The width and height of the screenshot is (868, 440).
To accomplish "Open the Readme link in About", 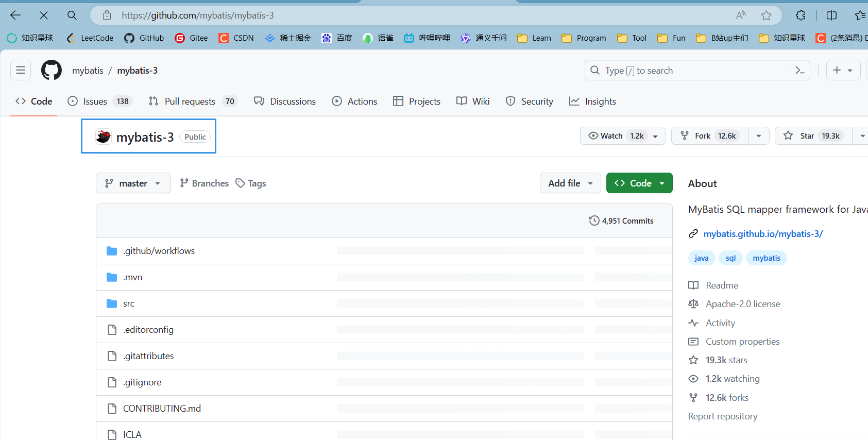I will click(722, 285).
